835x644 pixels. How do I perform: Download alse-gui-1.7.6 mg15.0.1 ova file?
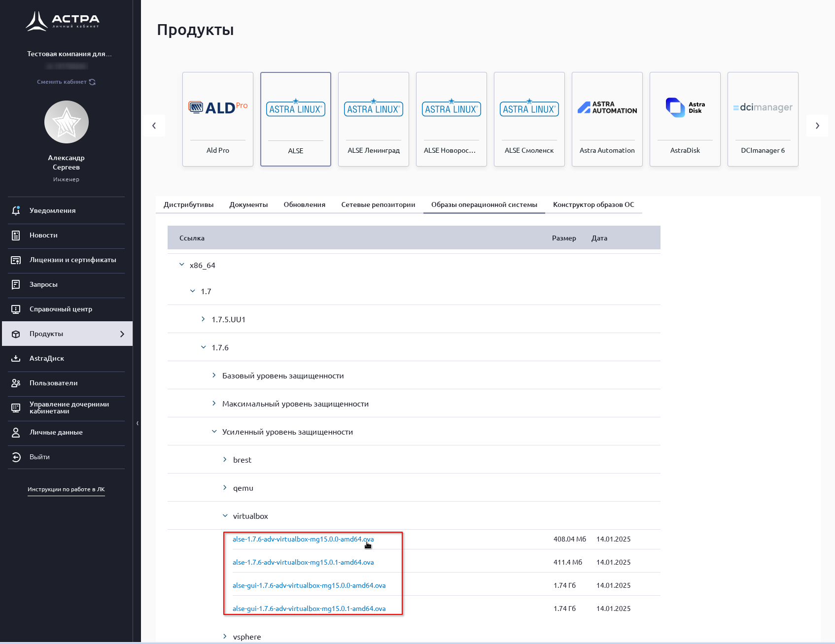click(309, 609)
